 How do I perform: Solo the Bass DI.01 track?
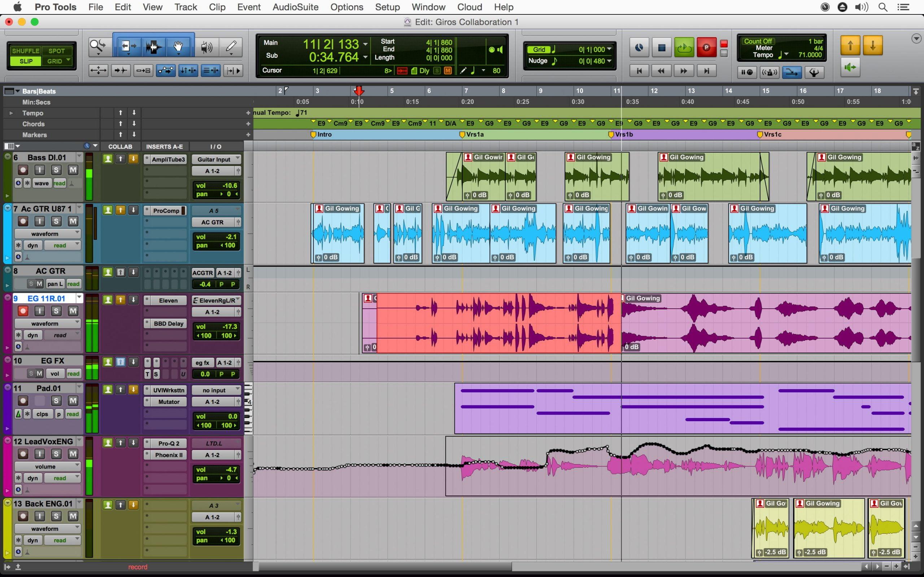tap(56, 169)
